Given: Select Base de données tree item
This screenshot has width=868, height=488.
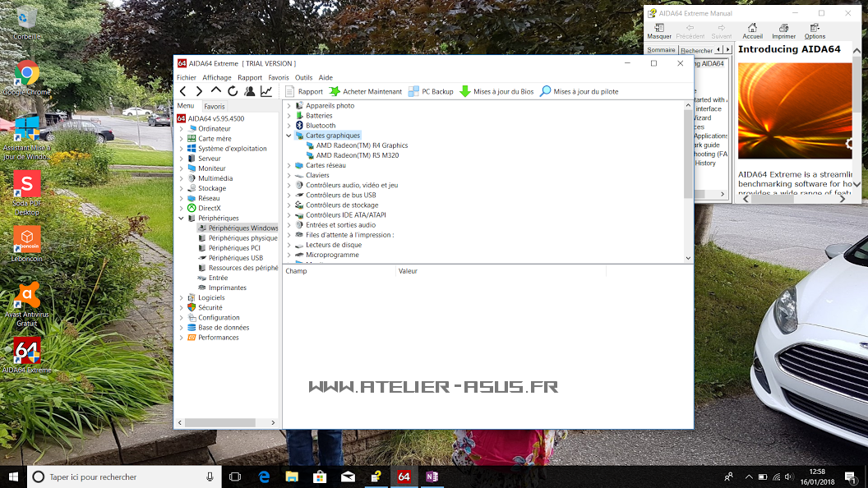Looking at the screenshot, I should (224, 328).
